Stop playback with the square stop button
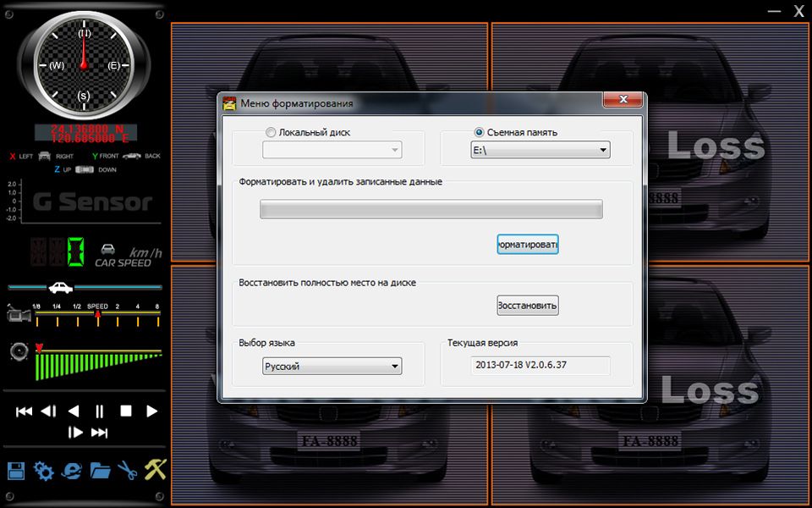 pyautogui.click(x=126, y=411)
